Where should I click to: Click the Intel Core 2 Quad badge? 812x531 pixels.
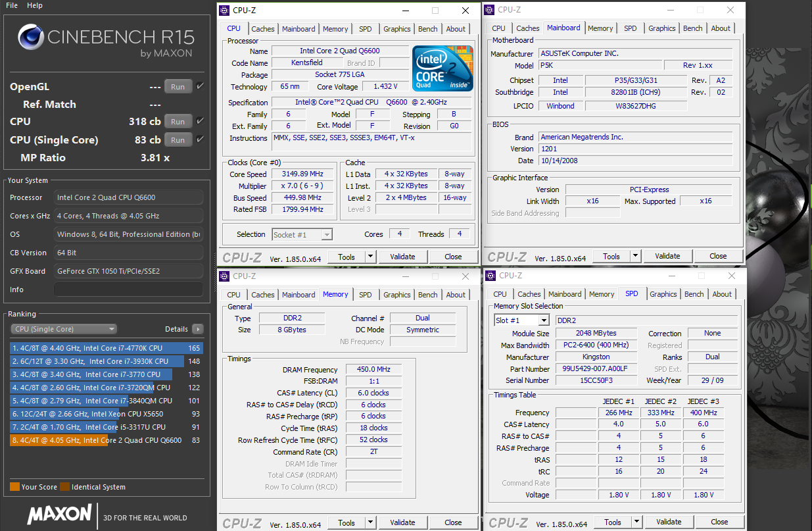[x=442, y=69]
